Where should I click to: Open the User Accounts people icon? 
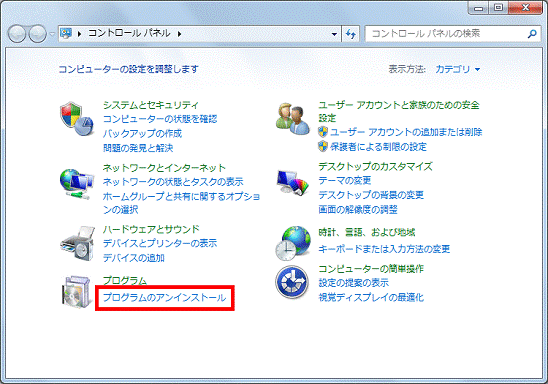click(293, 119)
